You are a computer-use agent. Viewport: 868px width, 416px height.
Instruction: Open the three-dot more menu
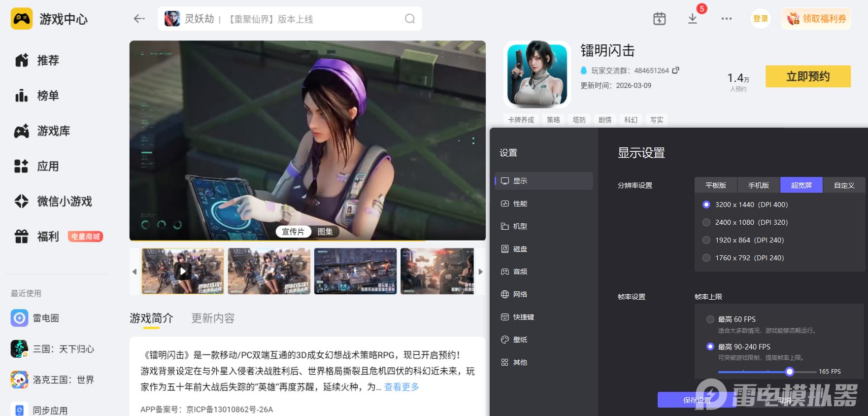727,19
